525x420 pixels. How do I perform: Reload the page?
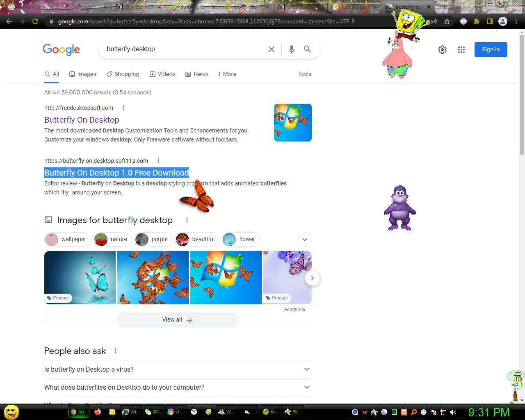point(35,21)
